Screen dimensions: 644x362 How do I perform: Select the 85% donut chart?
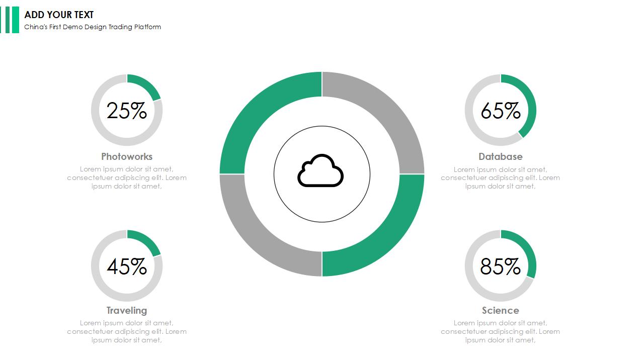(501, 266)
